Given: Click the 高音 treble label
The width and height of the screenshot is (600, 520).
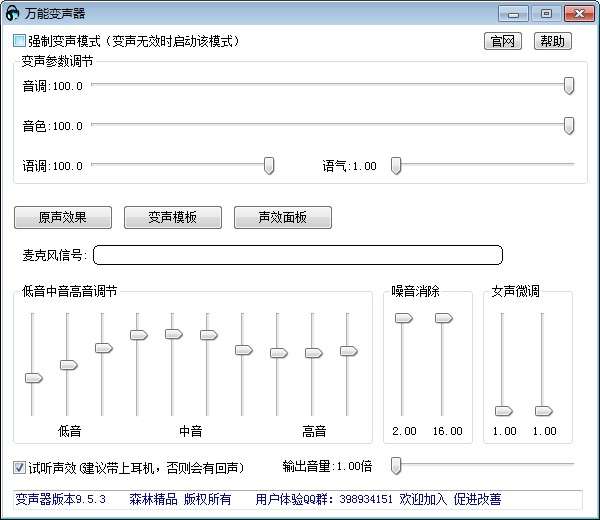Looking at the screenshot, I should (x=314, y=431).
